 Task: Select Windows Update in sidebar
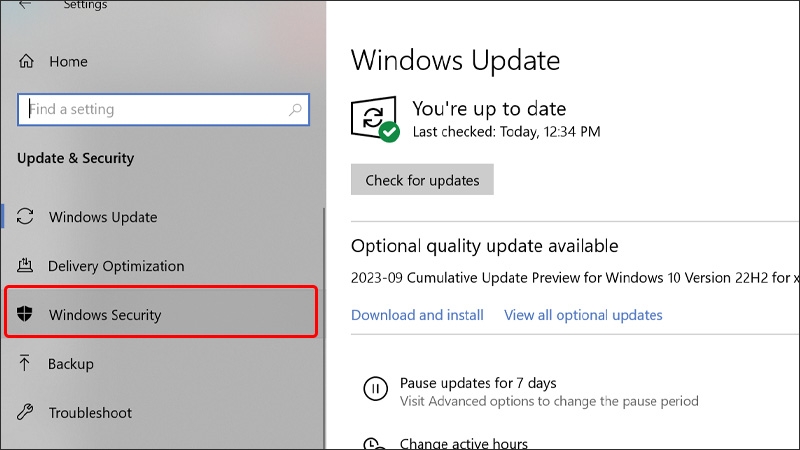[103, 217]
